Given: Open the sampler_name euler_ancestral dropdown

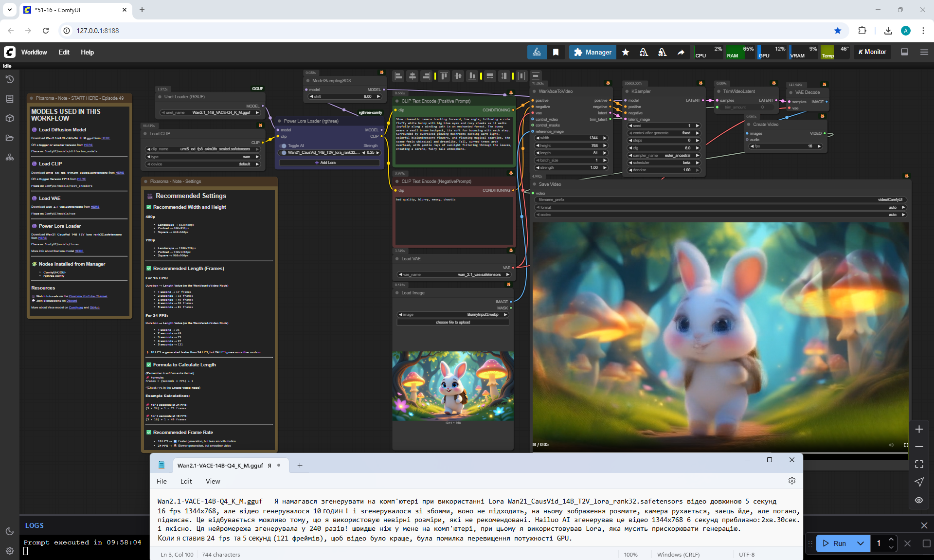Looking at the screenshot, I should (x=665, y=155).
